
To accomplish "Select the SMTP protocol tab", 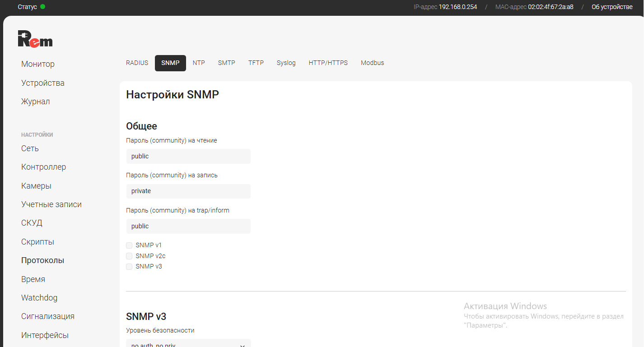I will point(226,63).
